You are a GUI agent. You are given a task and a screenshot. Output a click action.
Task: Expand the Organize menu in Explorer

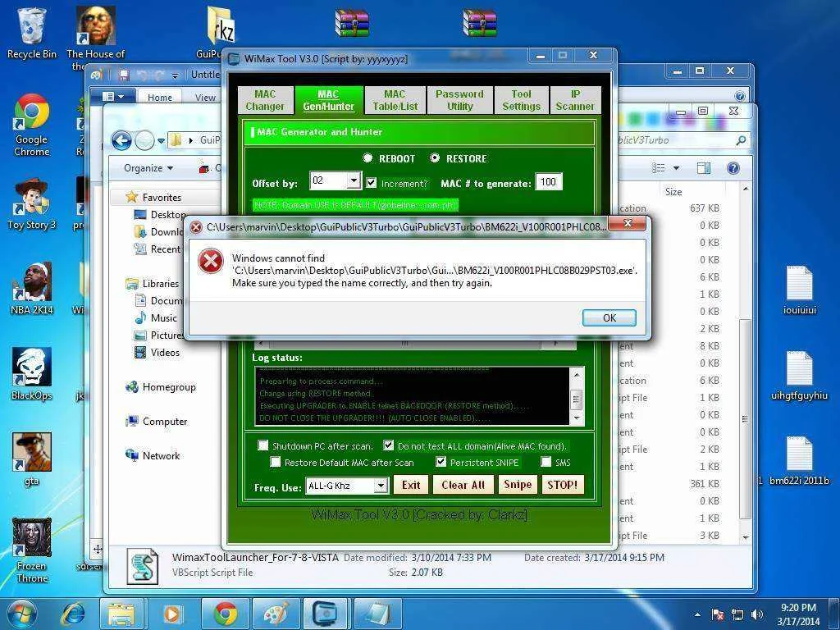coord(148,168)
